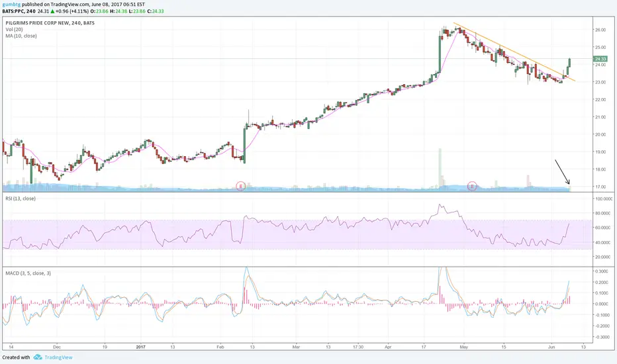
Task: Click the 17:30 label on time axis
Action: pos(357,347)
